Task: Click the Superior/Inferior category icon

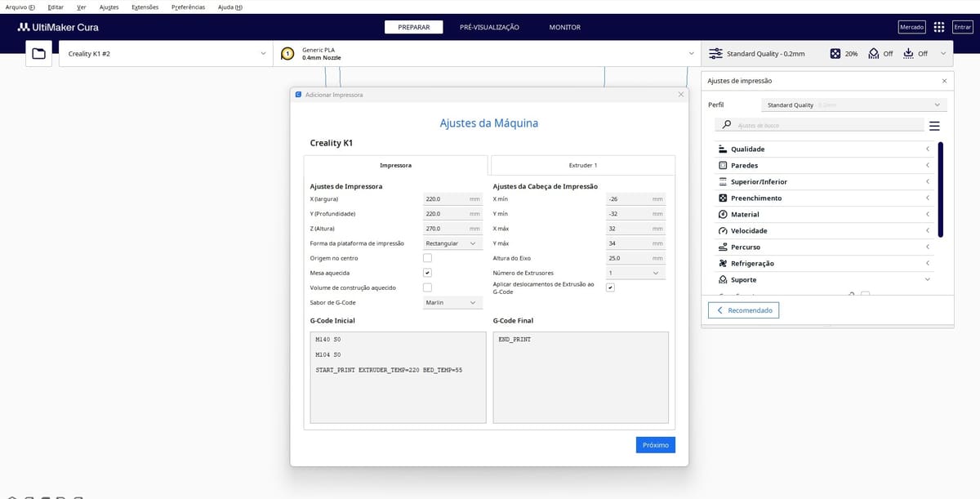Action: pyautogui.click(x=723, y=182)
